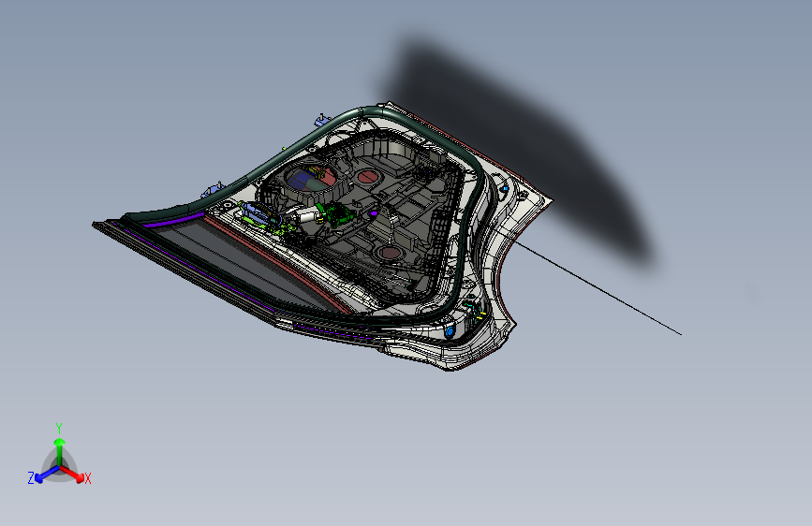
Task: Click the red X axis on the orientation triad
Action: click(x=72, y=474)
